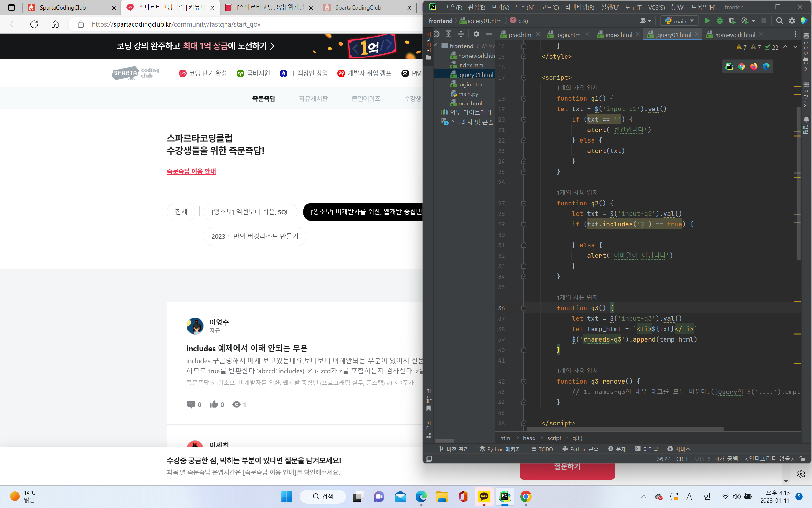Open the 코드 menu in PyCharm
The width and height of the screenshot is (812, 508).
point(550,7)
